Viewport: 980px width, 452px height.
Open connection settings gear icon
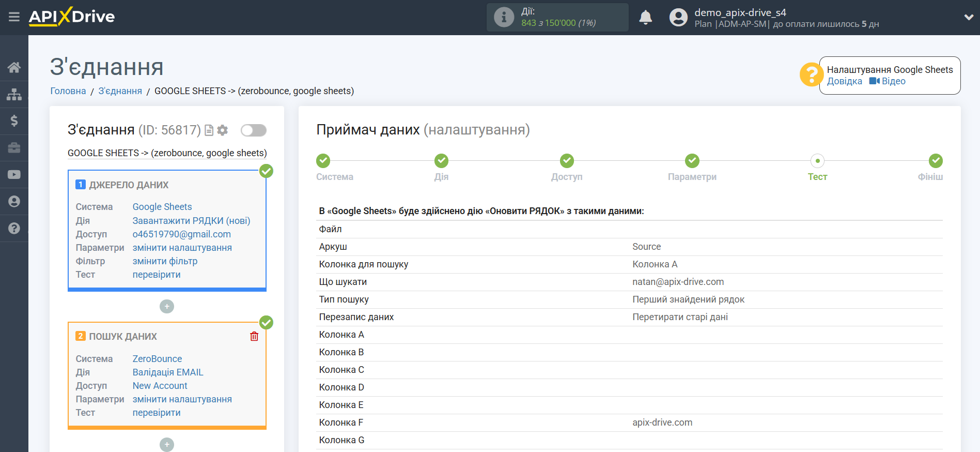pos(223,130)
